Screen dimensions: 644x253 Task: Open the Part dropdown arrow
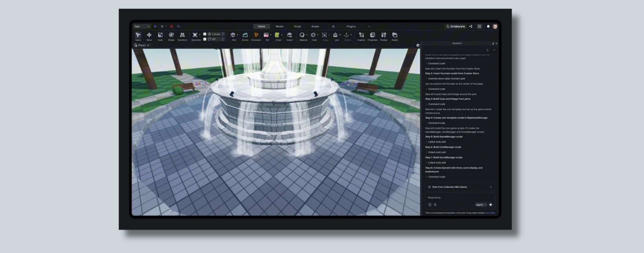[x=238, y=35]
